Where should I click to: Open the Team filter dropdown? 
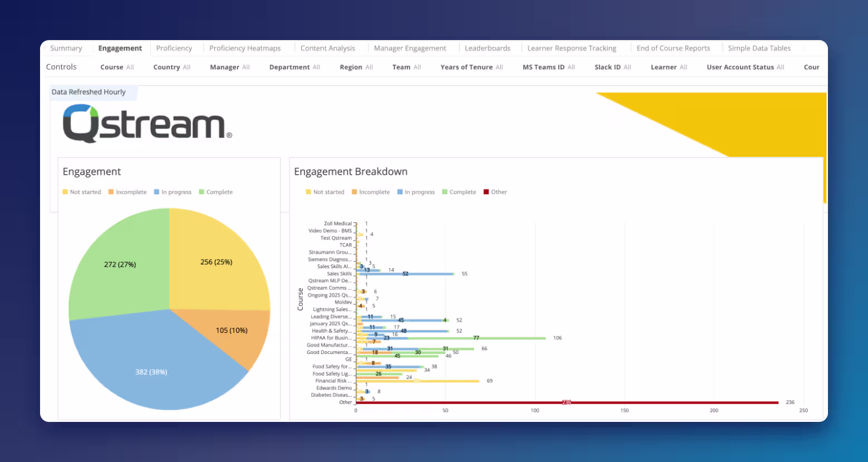coord(407,67)
